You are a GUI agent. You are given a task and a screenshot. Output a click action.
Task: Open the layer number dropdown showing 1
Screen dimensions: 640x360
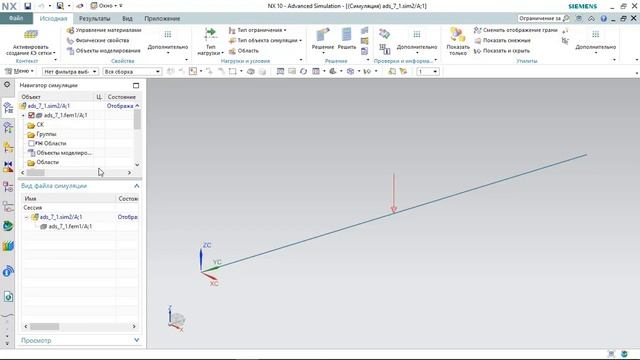tap(428, 71)
